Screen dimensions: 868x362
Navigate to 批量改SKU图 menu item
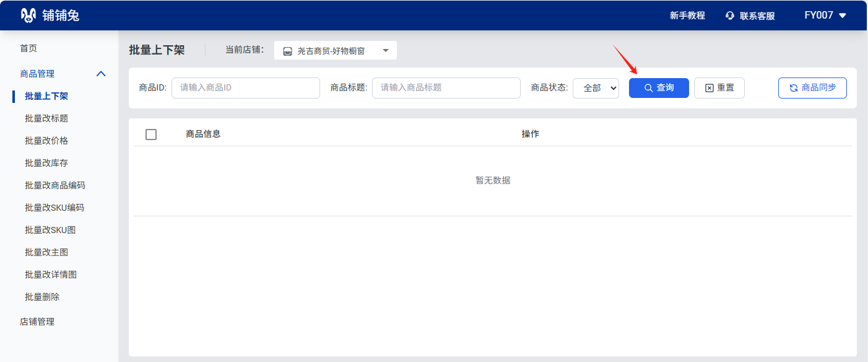click(50, 230)
